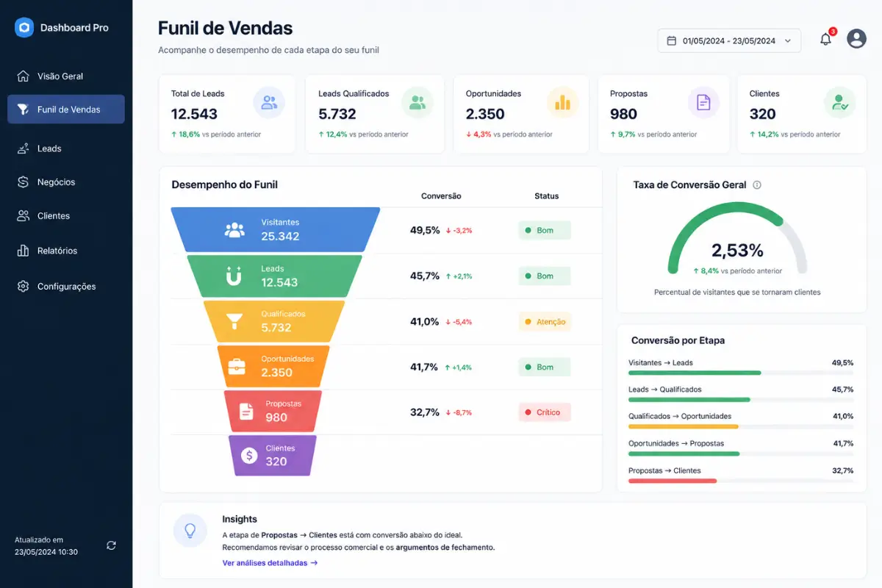Click the calendar icon in date picker

pos(671,41)
